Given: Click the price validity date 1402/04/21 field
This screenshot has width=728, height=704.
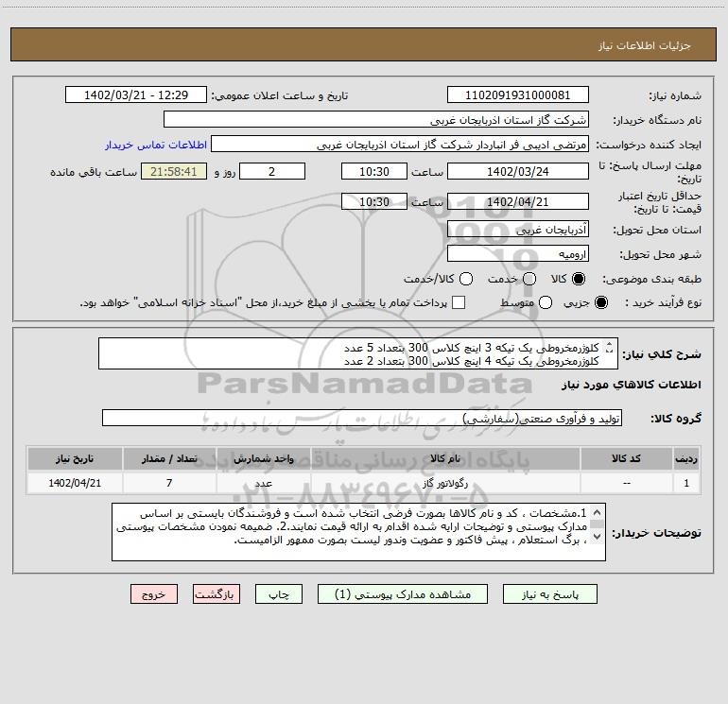Looking at the screenshot, I should point(518,201).
